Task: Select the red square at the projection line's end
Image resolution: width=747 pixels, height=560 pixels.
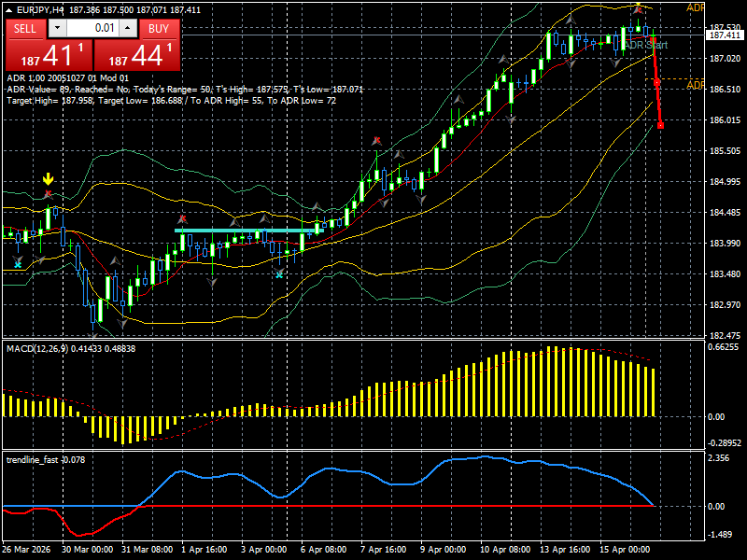Action: (660, 126)
